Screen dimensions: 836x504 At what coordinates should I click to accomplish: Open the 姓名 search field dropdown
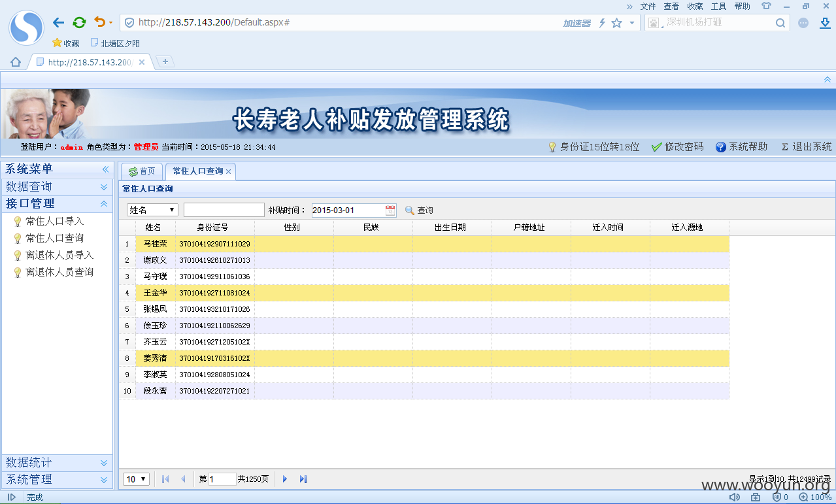153,210
